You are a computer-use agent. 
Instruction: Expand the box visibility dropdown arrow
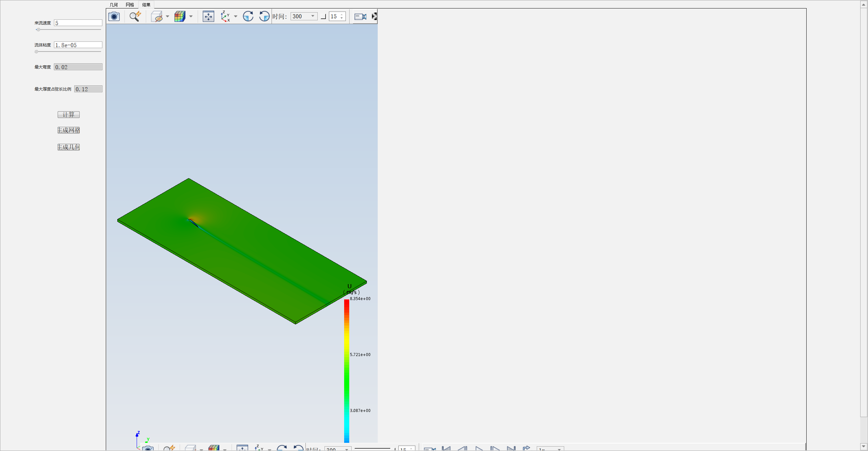[167, 16]
